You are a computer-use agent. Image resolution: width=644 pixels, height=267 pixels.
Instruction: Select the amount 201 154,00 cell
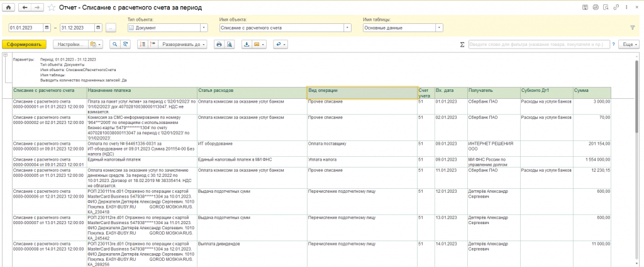click(x=592, y=149)
